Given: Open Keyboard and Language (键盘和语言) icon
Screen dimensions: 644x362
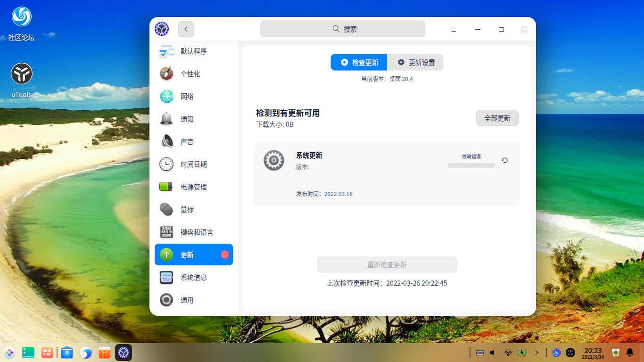Looking at the screenshot, I should coord(166,232).
